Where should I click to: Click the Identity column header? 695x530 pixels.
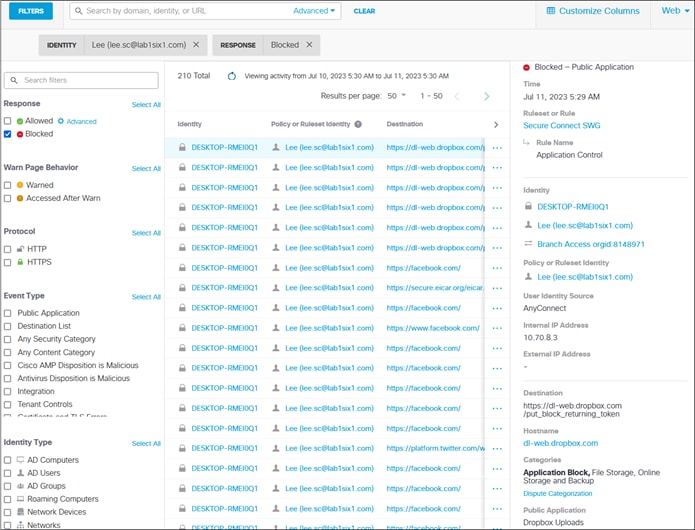click(x=189, y=124)
